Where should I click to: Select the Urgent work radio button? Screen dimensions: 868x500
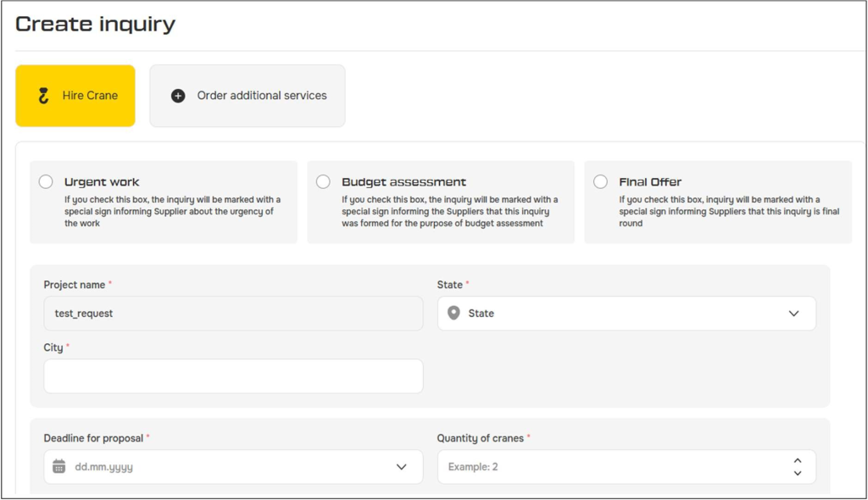pyautogui.click(x=46, y=181)
